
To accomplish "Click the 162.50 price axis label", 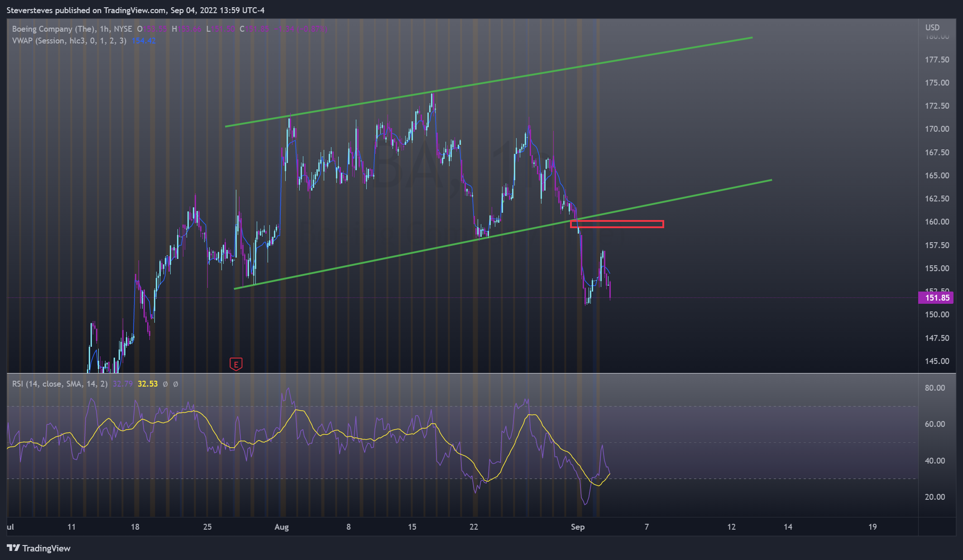I will pyautogui.click(x=937, y=199).
